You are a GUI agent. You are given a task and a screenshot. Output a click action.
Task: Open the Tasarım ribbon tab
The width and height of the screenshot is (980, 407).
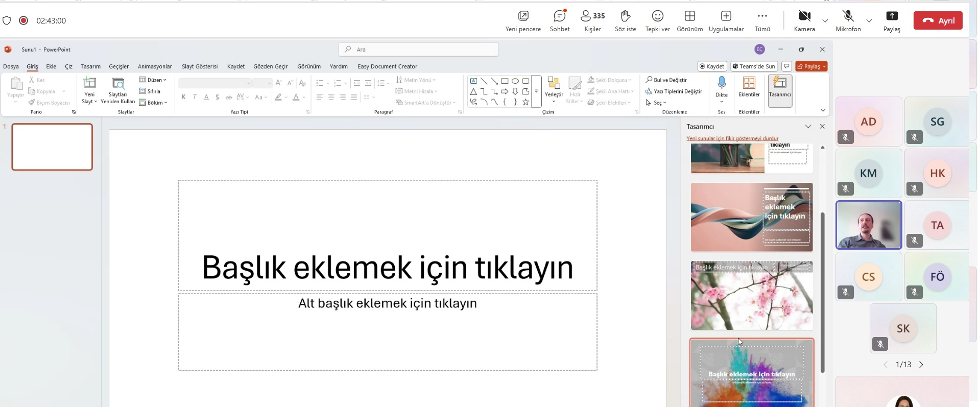(90, 66)
